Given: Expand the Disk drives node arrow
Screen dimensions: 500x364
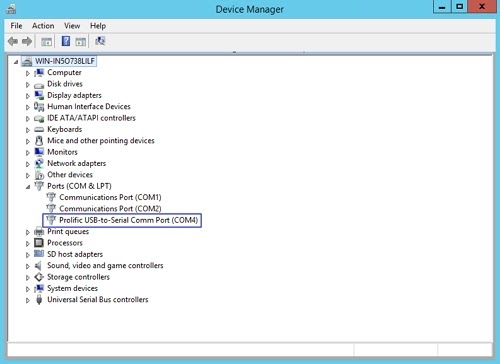Looking at the screenshot, I should pyautogui.click(x=28, y=84).
